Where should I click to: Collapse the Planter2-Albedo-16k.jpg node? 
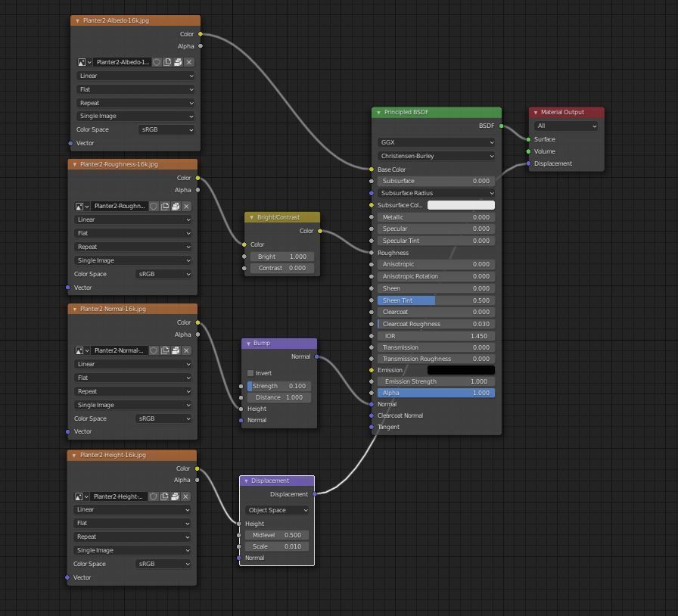point(77,20)
